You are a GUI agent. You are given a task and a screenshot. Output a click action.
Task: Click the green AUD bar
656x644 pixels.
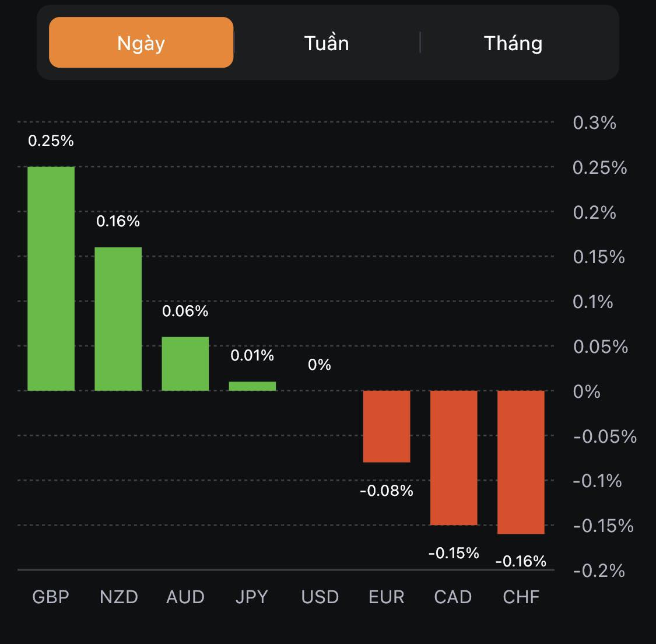(185, 364)
